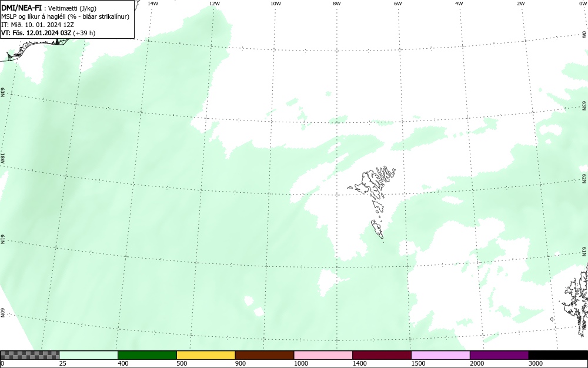Click the 'MSLP og líkur á hagléli' line
Screen dimensions: 588x368
click(65, 16)
